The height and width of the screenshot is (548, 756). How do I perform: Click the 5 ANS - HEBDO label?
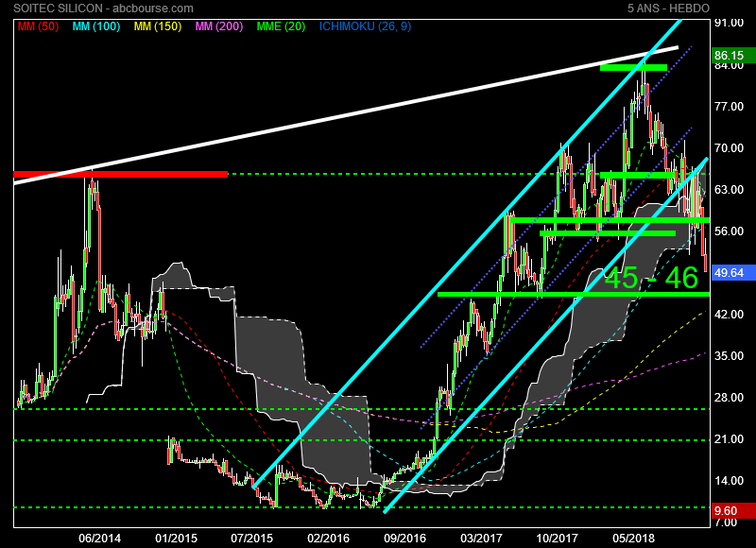point(668,9)
